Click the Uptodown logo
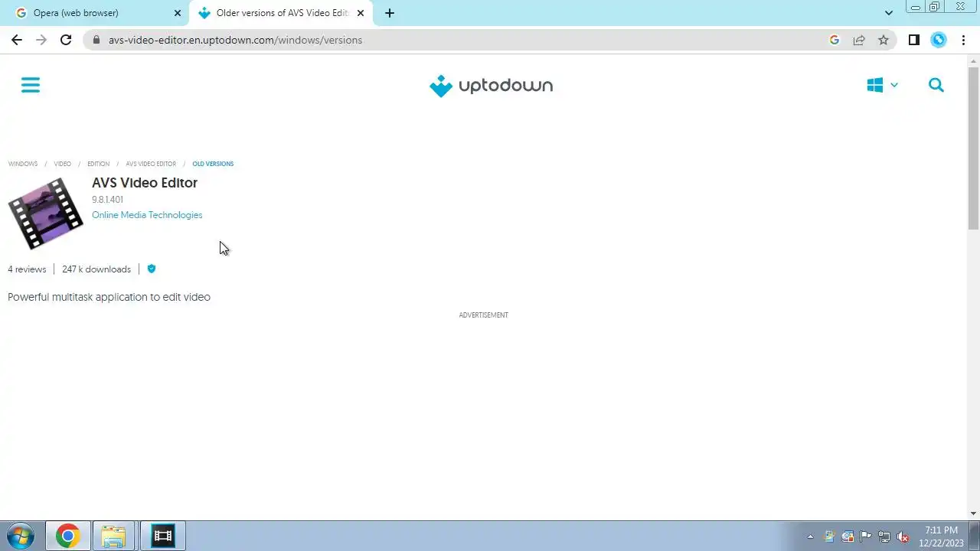 (491, 86)
